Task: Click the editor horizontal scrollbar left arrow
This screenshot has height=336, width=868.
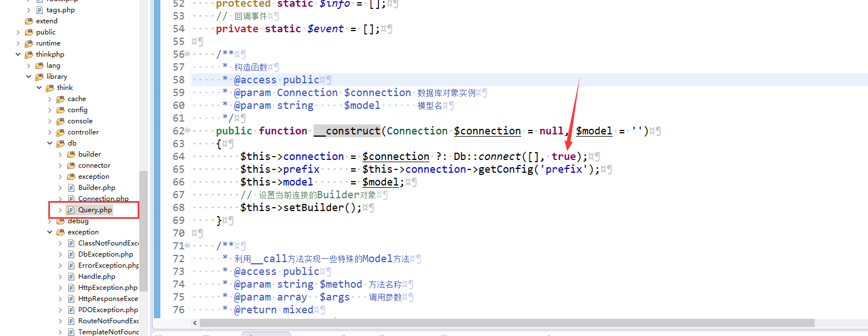Action: click(195, 323)
